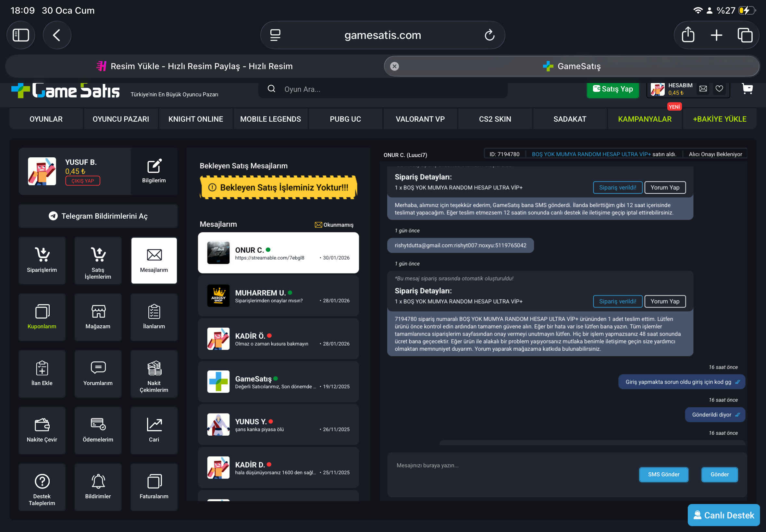The width and height of the screenshot is (766, 532).
Task: Open SADAKAT menu item
Action: click(x=570, y=119)
